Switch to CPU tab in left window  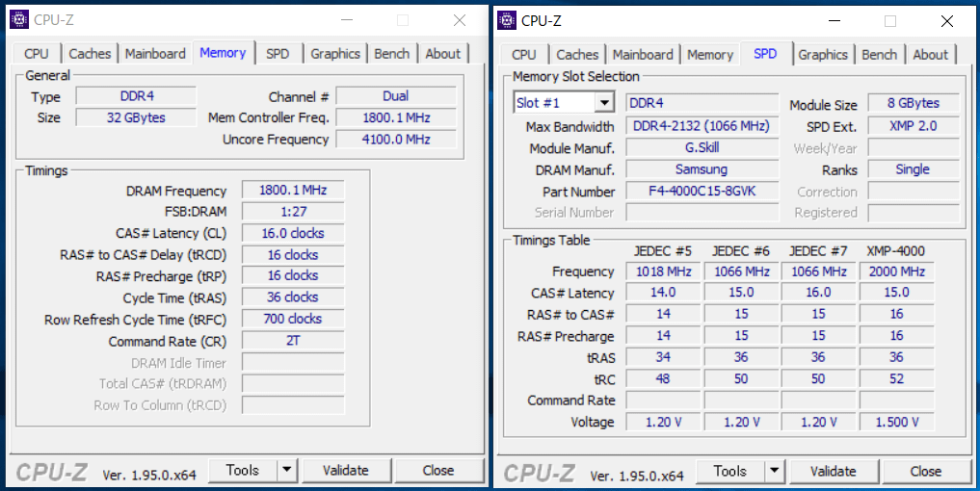pos(37,54)
